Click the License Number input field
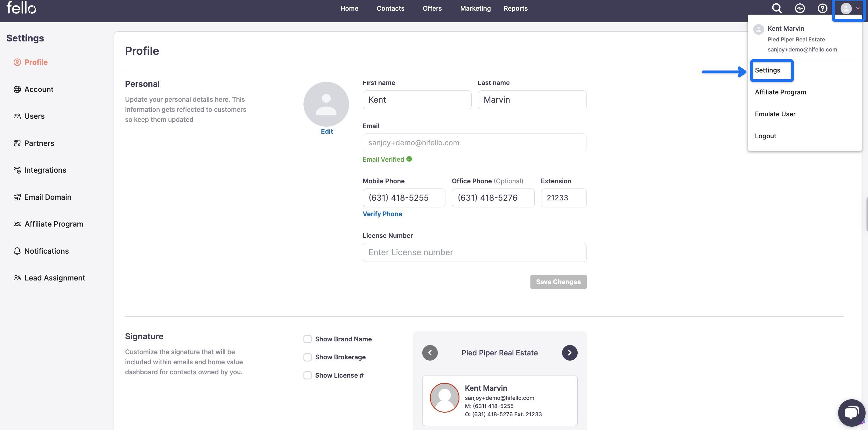Image resolution: width=868 pixels, height=430 pixels. point(474,252)
